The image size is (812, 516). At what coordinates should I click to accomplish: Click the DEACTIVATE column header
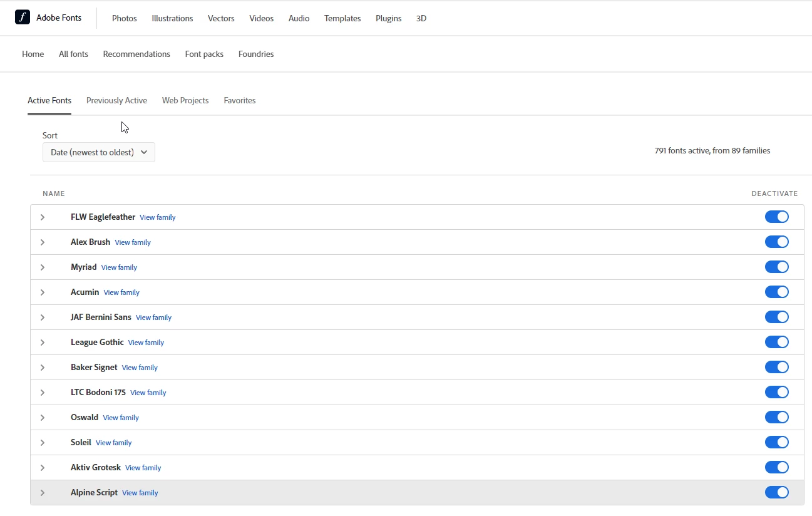pyautogui.click(x=774, y=194)
